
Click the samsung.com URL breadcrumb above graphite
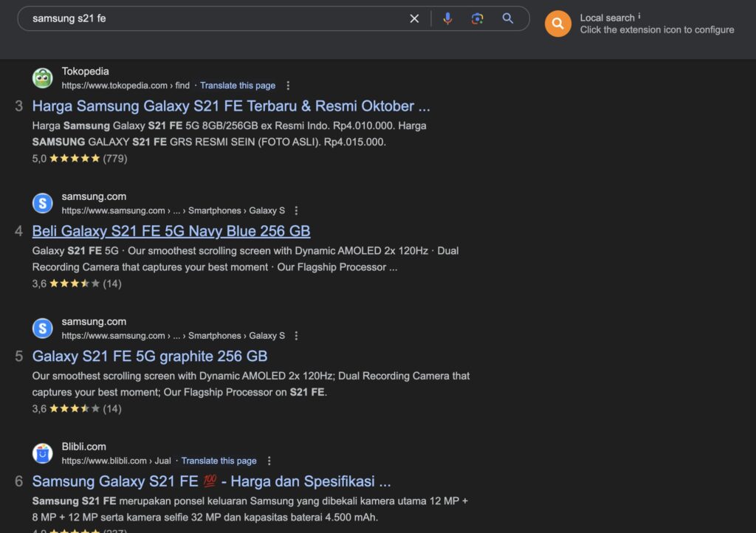tap(173, 336)
